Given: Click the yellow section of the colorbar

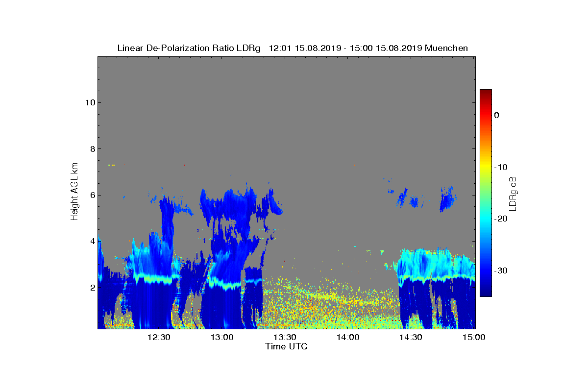Looking at the screenshot, I should pos(486,167).
